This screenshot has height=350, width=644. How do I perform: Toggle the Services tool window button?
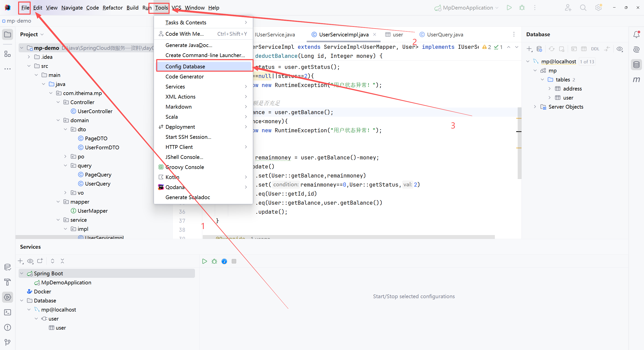click(x=8, y=297)
